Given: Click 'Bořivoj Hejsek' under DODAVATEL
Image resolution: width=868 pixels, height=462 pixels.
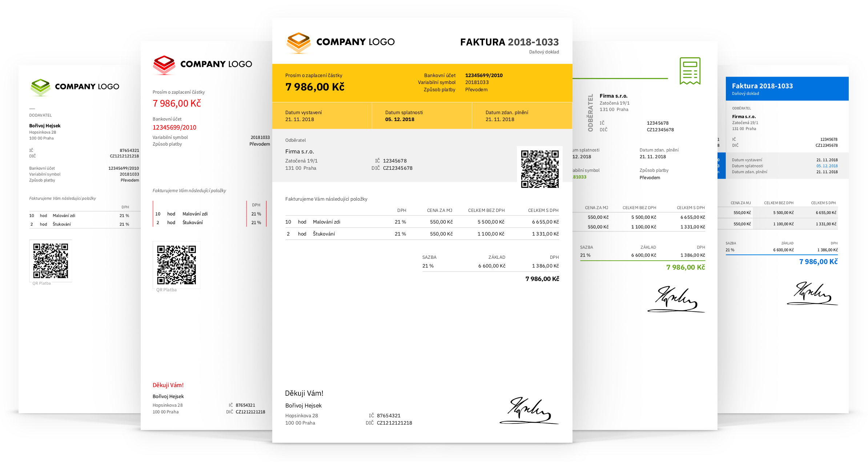Looking at the screenshot, I should click(x=45, y=126).
